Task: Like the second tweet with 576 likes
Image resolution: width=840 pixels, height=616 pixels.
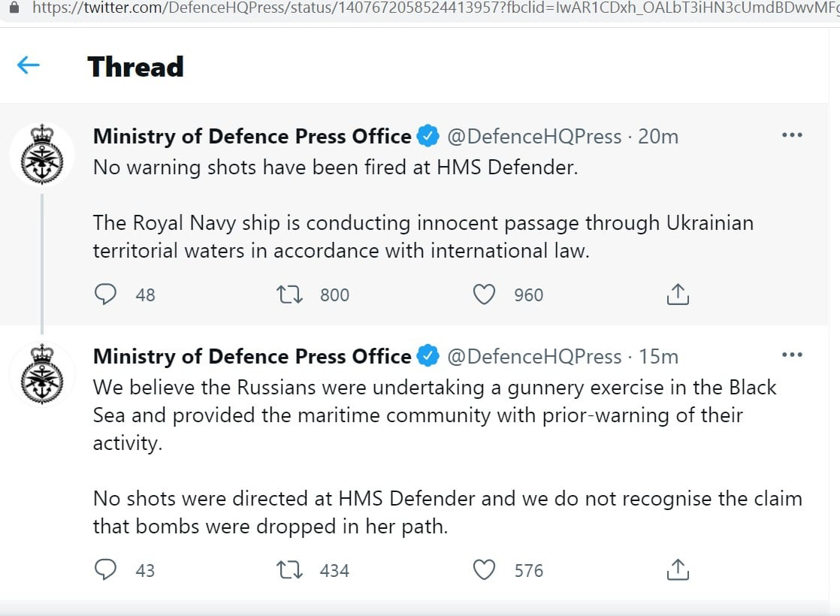Action: point(484,569)
